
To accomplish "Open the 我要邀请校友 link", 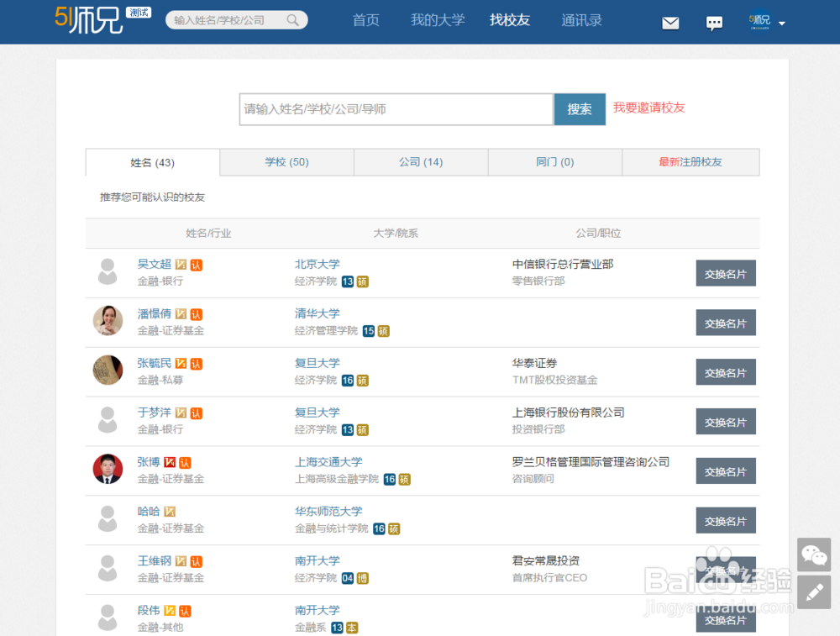I will pos(648,108).
